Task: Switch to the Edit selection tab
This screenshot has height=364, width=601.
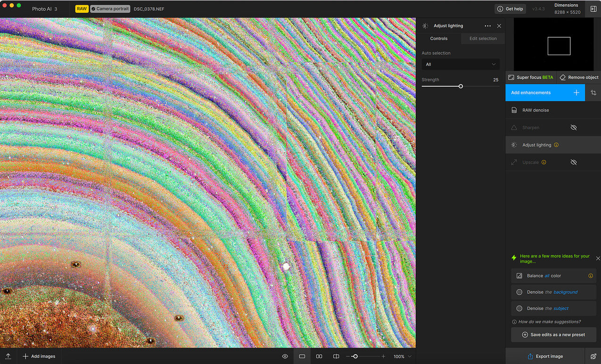Action: (483, 38)
